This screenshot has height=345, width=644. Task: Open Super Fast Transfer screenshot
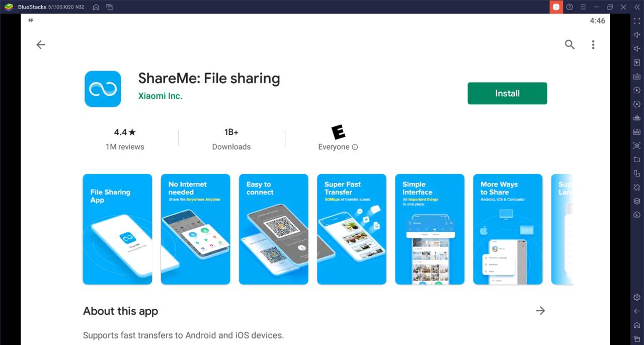click(352, 229)
